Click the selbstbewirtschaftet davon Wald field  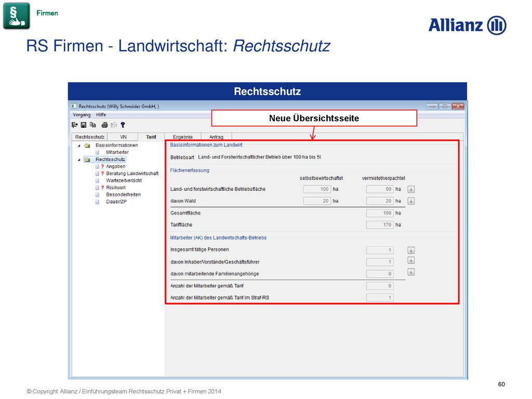(317, 201)
